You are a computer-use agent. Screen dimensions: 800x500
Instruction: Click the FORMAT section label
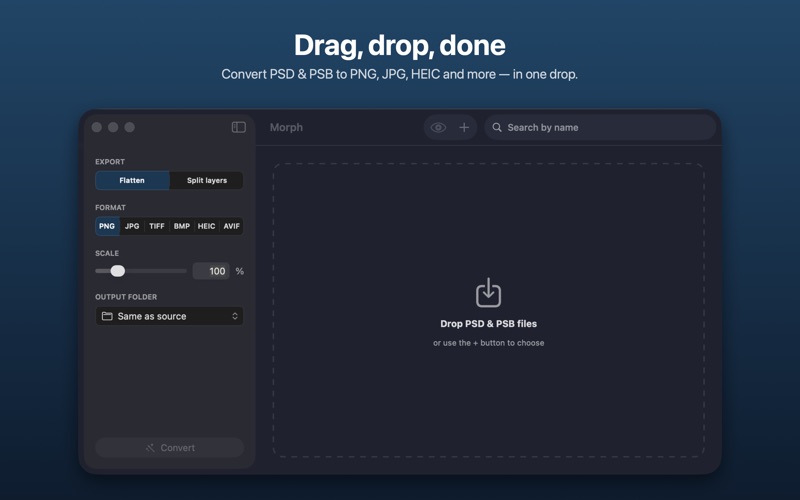point(110,208)
